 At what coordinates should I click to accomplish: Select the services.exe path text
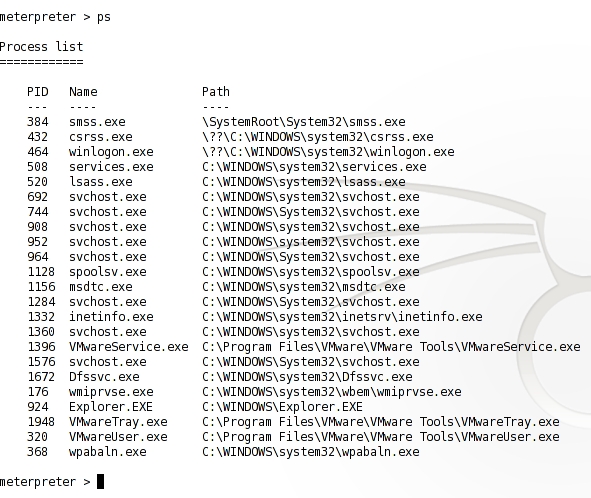[x=314, y=167]
